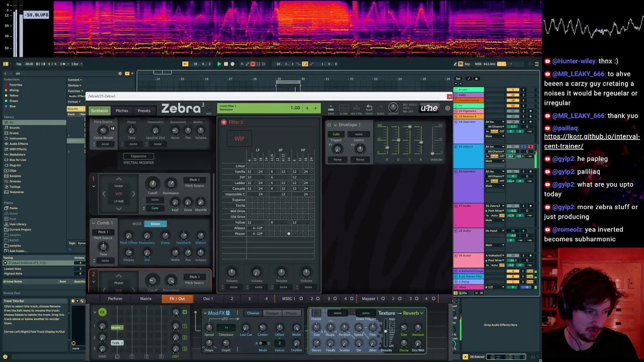
Task: Click the TxVb 1 block in FX grid
Action: tap(117, 343)
